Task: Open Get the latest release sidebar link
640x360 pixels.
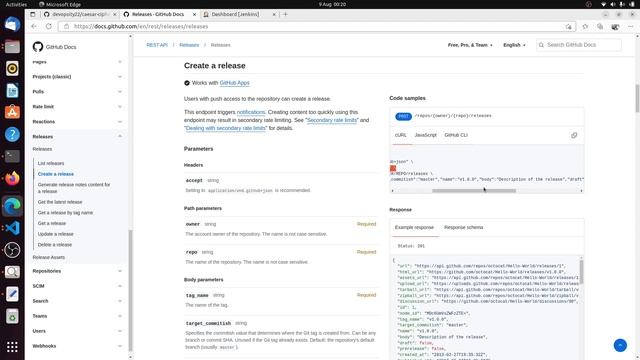Action: tap(60, 202)
